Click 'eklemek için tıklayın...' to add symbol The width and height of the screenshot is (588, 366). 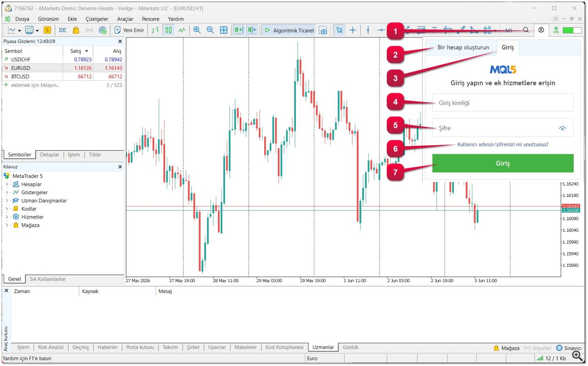pyautogui.click(x=35, y=85)
